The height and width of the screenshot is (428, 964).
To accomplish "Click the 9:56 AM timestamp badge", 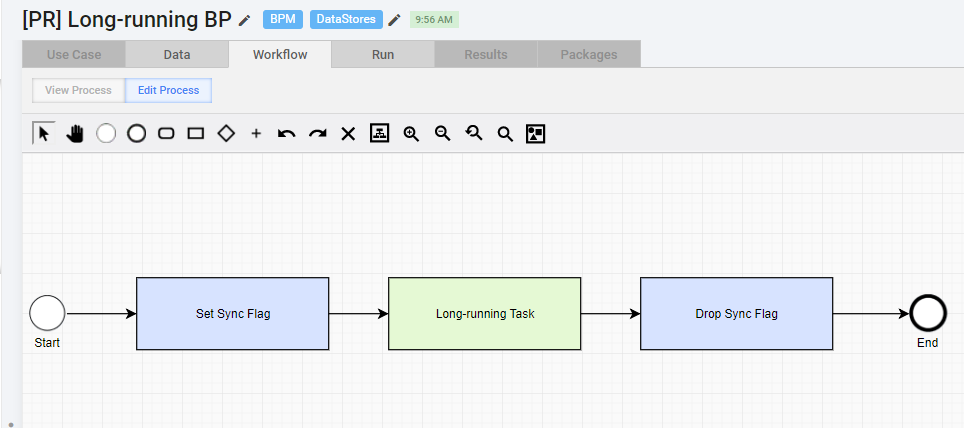I will pos(434,20).
